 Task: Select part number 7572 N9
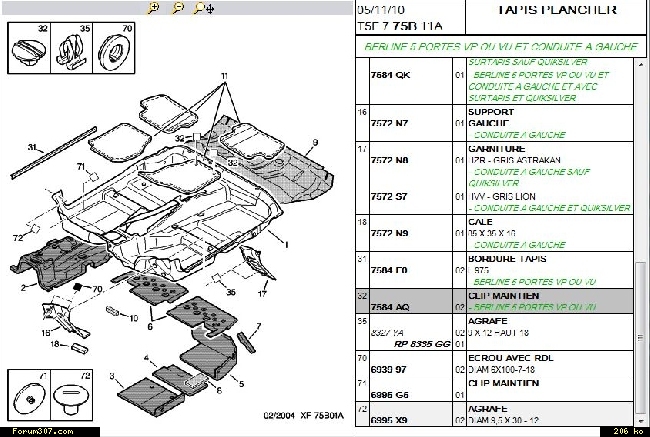point(389,233)
